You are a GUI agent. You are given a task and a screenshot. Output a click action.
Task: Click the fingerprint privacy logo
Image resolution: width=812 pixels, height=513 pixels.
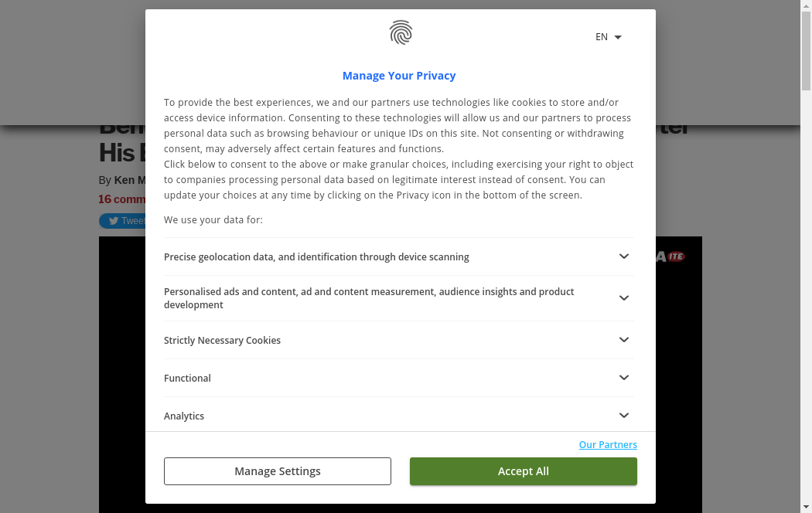[x=401, y=33]
